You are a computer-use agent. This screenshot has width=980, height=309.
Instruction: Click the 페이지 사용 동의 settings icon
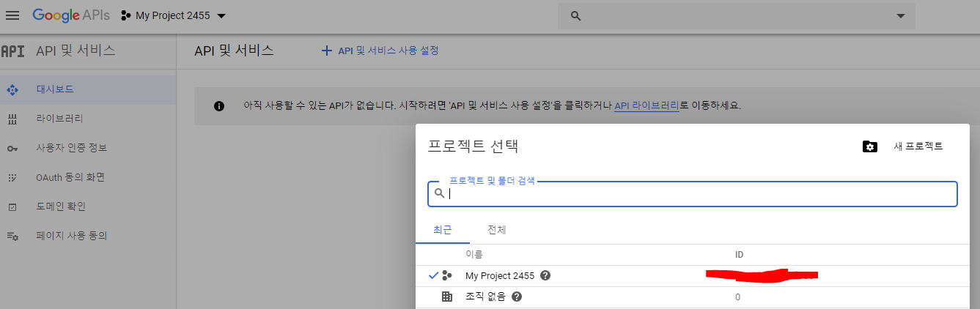coord(12,236)
